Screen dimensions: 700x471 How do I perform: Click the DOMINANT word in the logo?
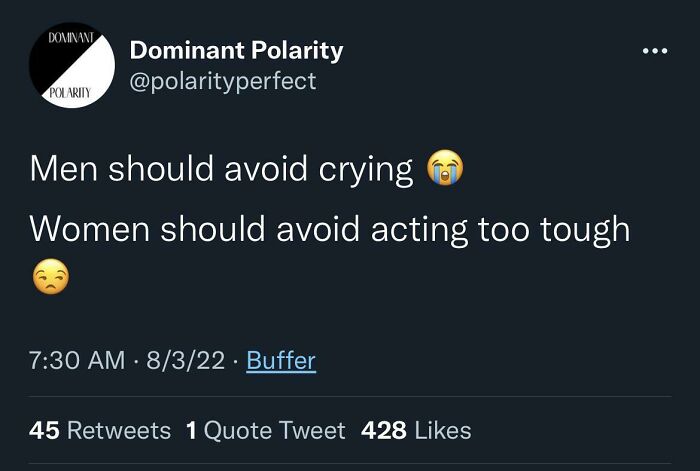[x=71, y=38]
